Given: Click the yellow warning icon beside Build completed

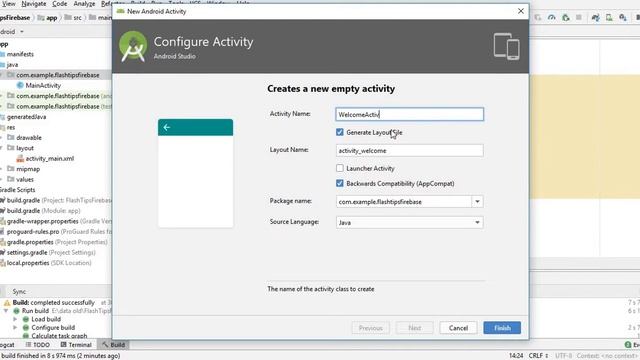Looking at the screenshot, I should tap(7, 303).
